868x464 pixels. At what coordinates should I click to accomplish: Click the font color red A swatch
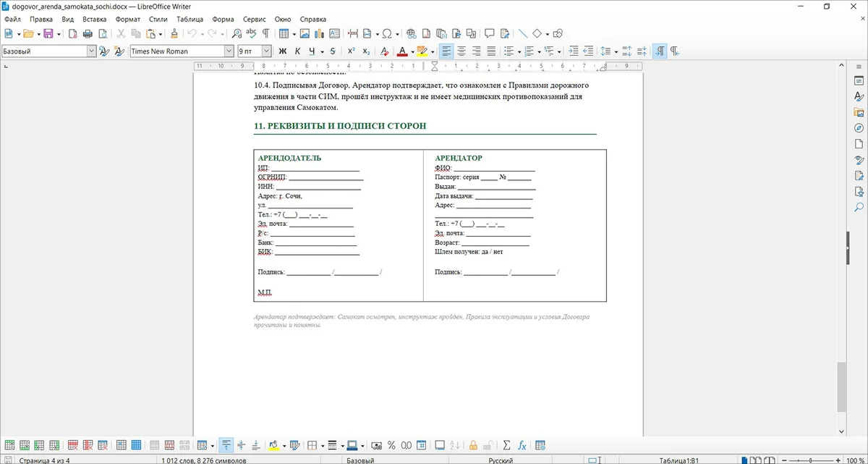point(403,51)
